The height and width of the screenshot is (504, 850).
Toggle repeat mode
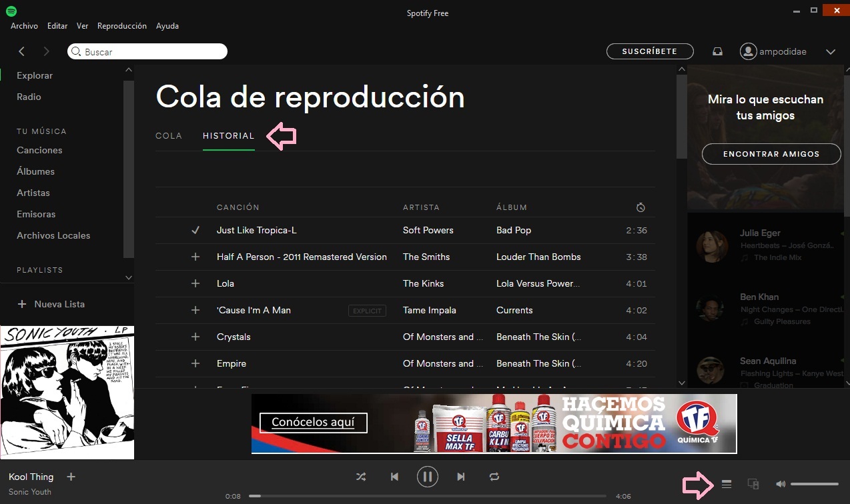tap(494, 477)
